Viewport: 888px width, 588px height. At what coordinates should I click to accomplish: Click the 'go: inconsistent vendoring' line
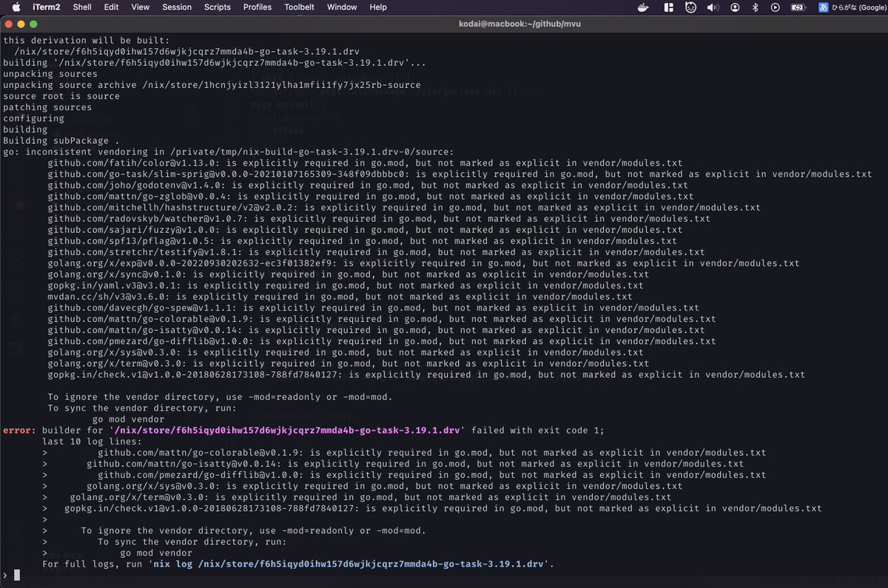tap(228, 152)
